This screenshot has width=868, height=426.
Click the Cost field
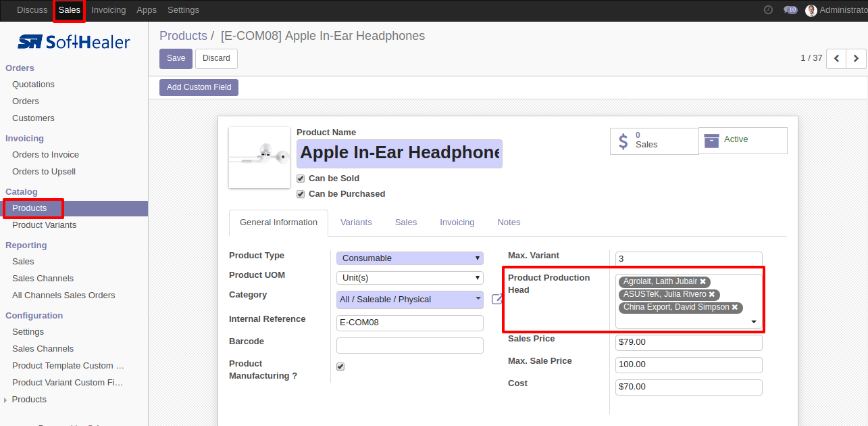tap(688, 387)
